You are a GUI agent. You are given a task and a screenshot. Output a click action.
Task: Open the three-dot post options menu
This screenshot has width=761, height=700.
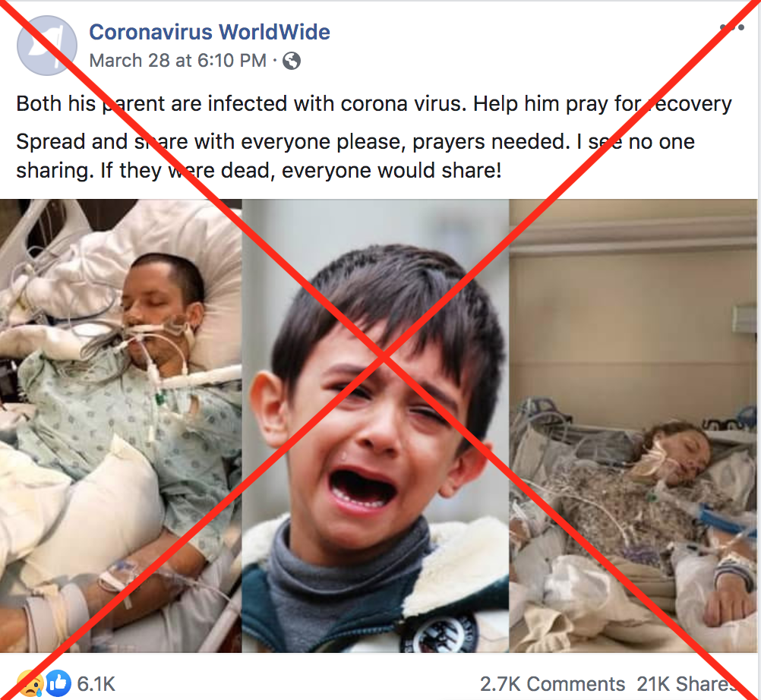click(x=732, y=27)
